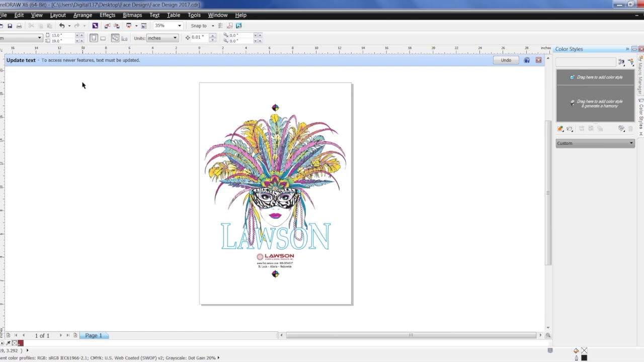Click the Color Styles view options icon
The image size is (644, 362).
[621, 62]
